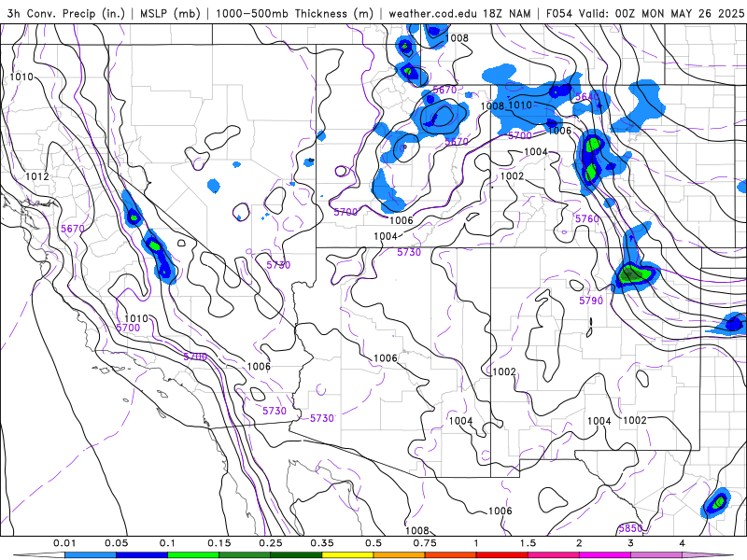The height and width of the screenshot is (560, 747).
Task: Click the "0.25" legend value
Action: tap(271, 543)
